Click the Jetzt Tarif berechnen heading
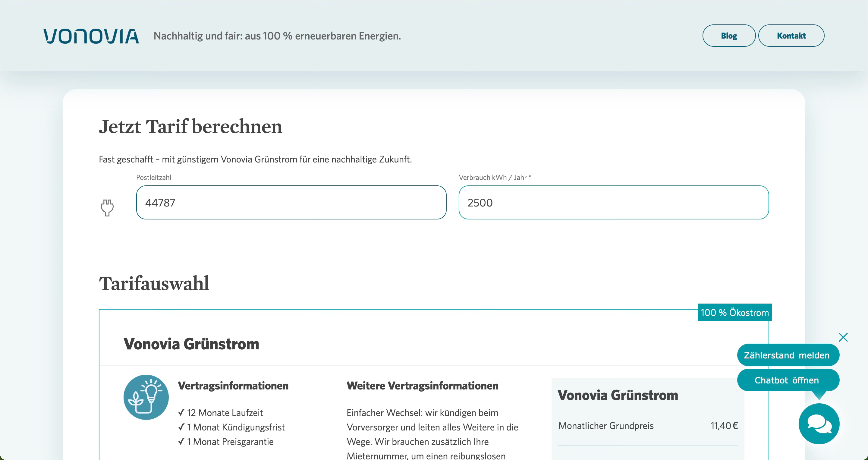Screen dimensions: 868x460 tap(190, 127)
